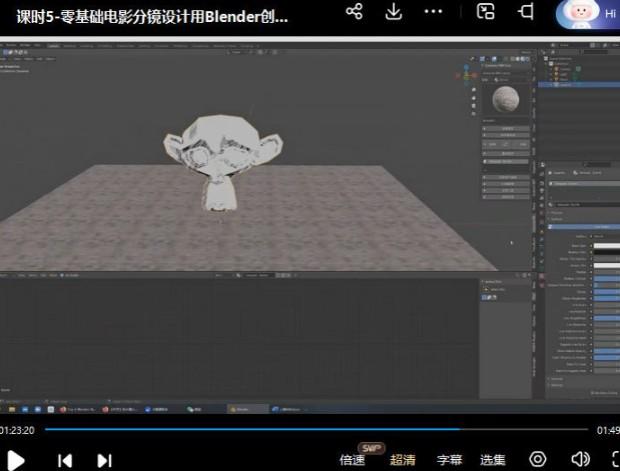Skip to the next video

[x=104, y=460]
